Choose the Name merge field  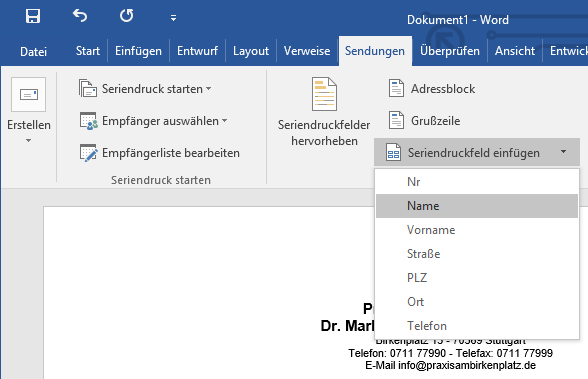point(477,206)
